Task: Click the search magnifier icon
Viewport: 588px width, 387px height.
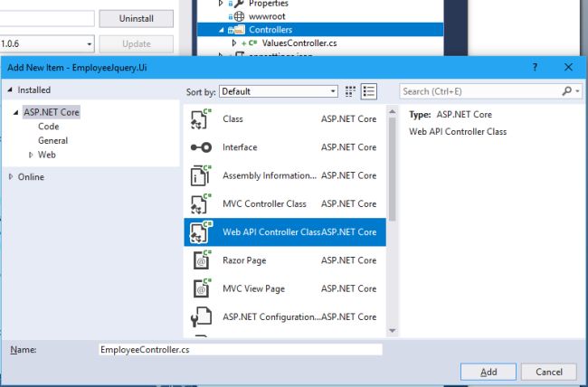Action: (566, 91)
